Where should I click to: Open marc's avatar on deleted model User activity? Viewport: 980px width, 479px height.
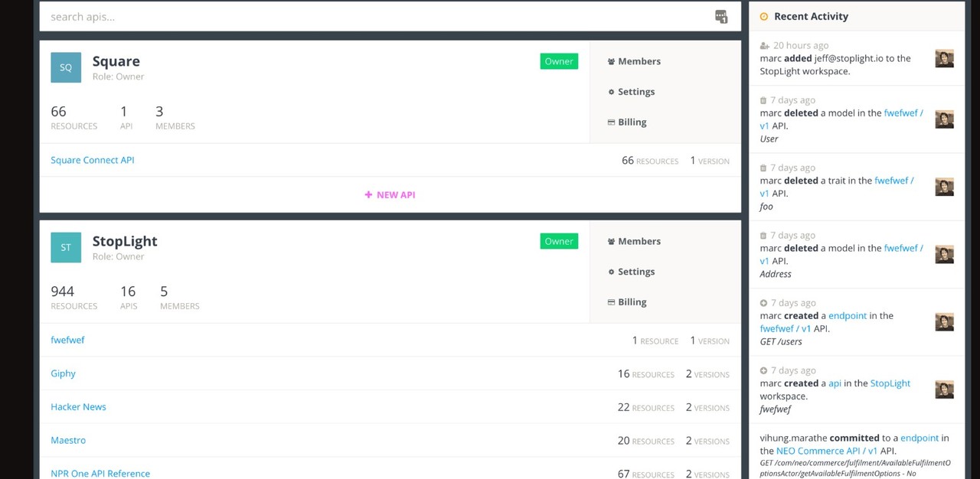coord(945,119)
